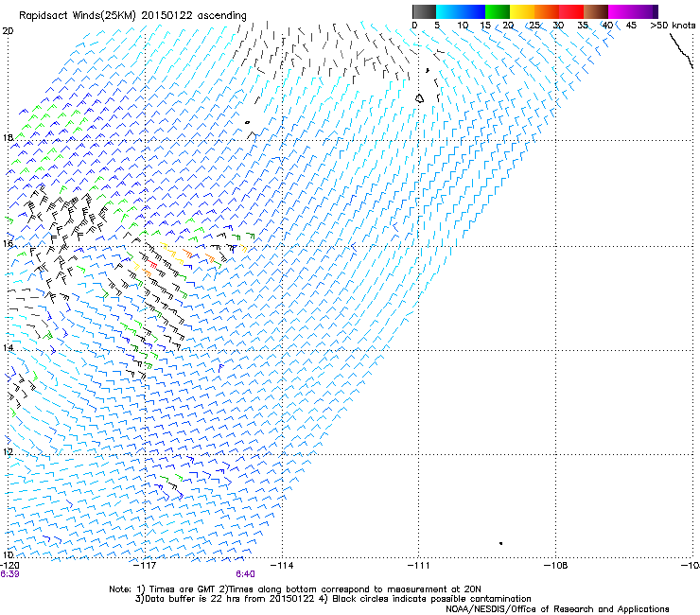This screenshot has width=700, height=615.
Task: Click the latitude label '20'
Action: pyautogui.click(x=8, y=31)
